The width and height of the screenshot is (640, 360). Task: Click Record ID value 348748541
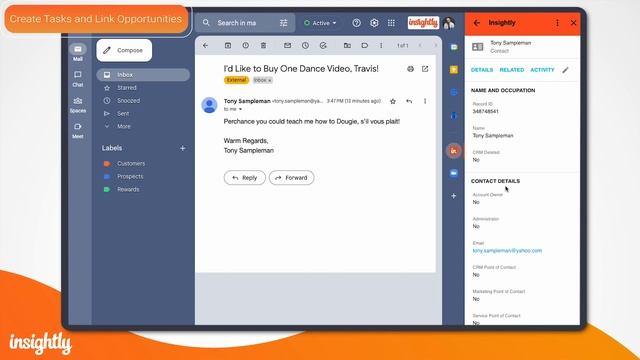[x=485, y=111]
